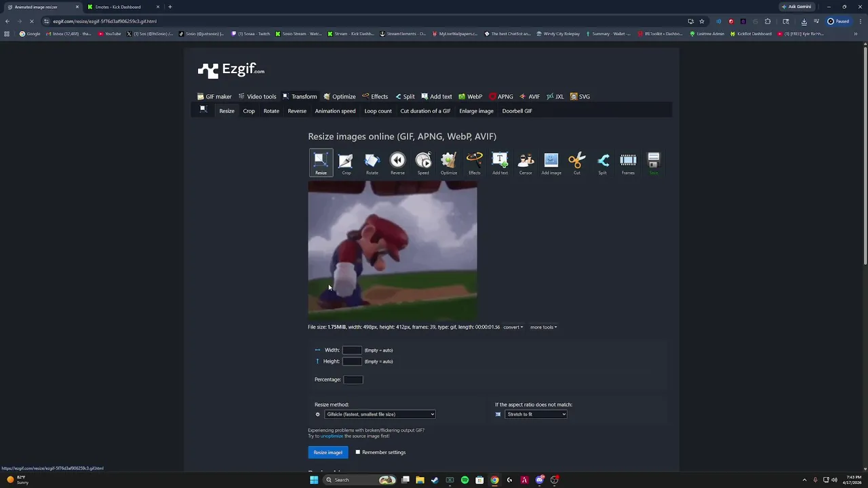868x488 pixels.
Task: Open the KickBot Dashboard bookmark
Action: click(751, 33)
